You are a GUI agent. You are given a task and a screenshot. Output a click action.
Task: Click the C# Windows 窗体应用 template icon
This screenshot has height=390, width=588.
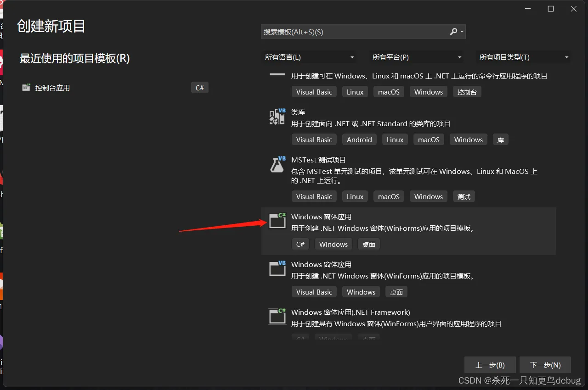tap(277, 220)
